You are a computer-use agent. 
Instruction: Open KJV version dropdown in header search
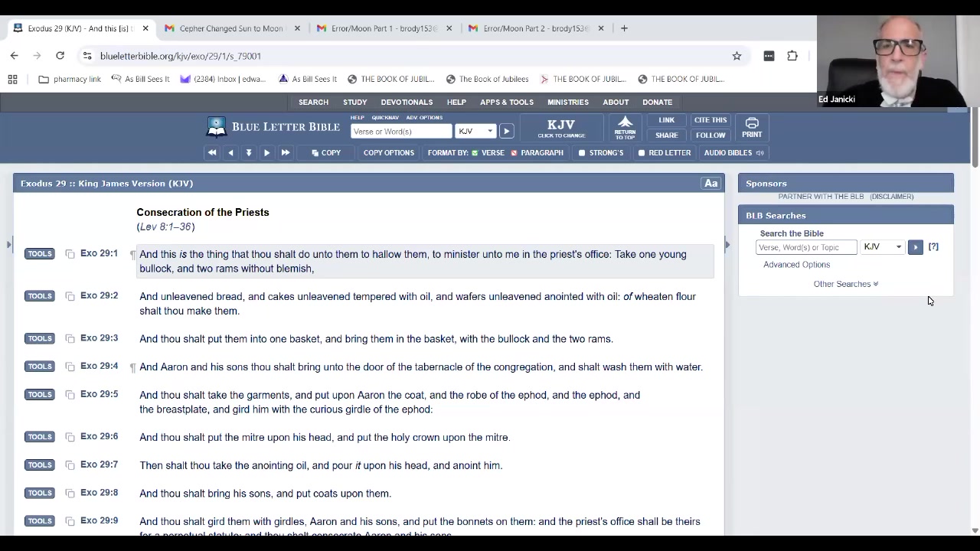coord(475,132)
